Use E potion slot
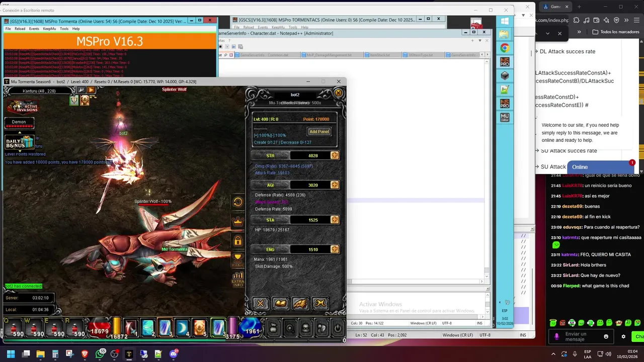 pos(55,328)
